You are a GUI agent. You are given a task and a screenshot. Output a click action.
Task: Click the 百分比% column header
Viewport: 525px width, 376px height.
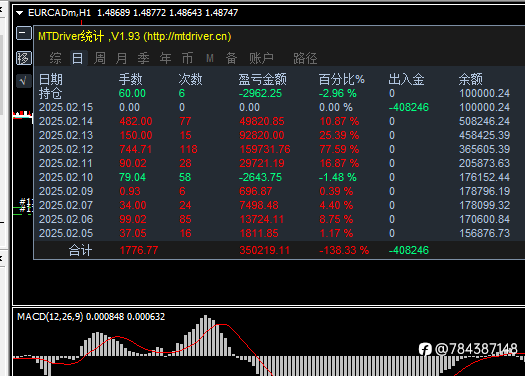[342, 80]
